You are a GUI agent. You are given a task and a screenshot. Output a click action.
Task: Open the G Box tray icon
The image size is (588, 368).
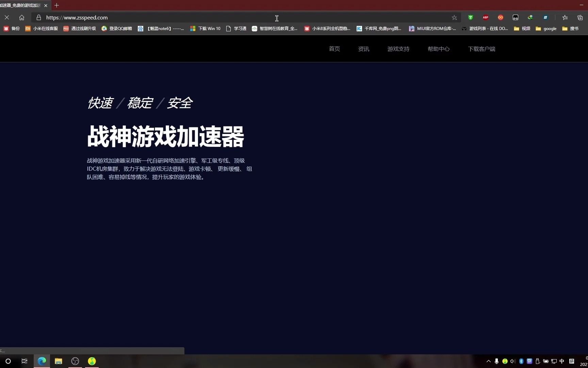529,361
